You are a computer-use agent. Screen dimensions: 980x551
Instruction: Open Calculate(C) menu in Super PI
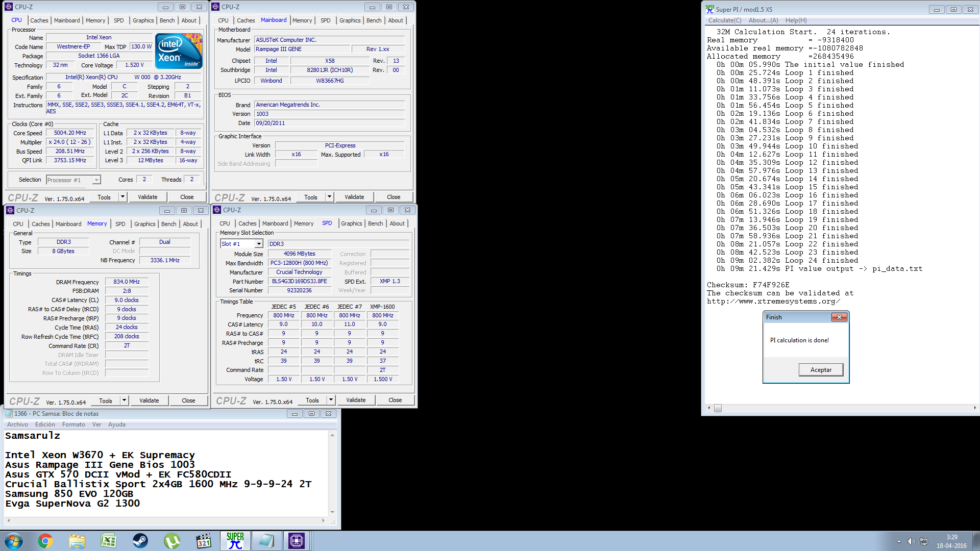(x=725, y=20)
